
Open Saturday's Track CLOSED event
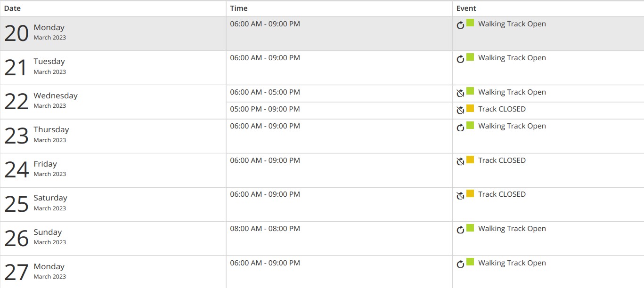point(502,194)
